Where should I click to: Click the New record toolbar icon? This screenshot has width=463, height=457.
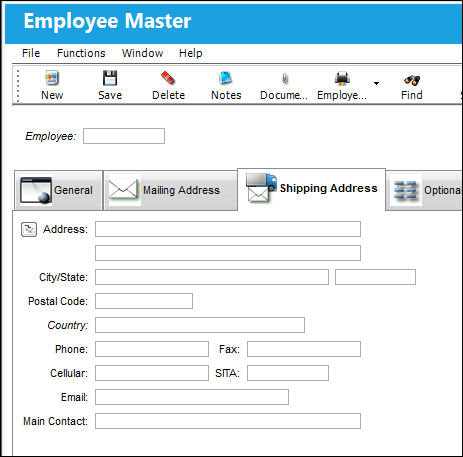pyautogui.click(x=52, y=78)
